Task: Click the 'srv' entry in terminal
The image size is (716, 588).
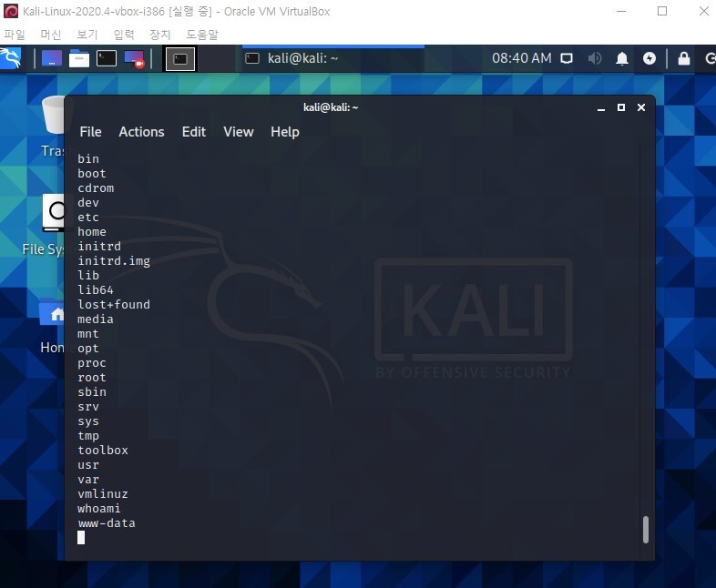Action: pos(88,407)
